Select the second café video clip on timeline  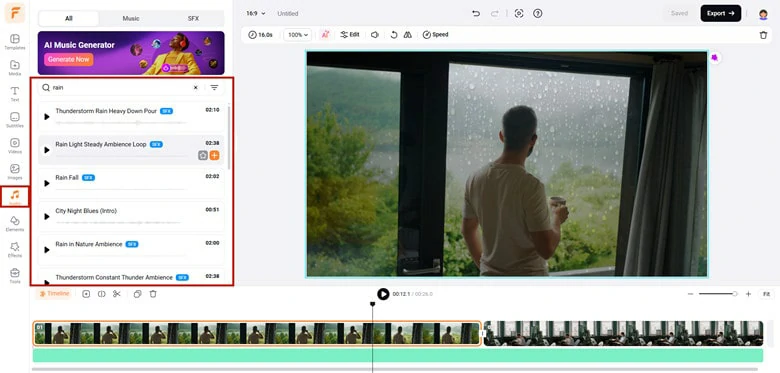[623, 333]
